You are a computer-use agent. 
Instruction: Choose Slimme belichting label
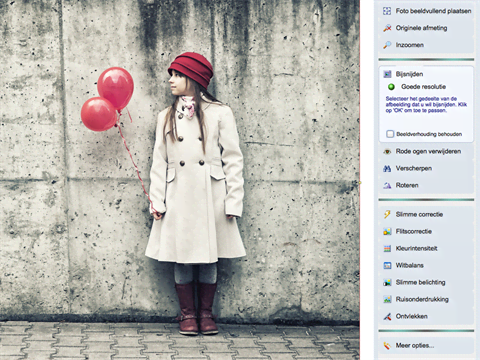pos(420,282)
